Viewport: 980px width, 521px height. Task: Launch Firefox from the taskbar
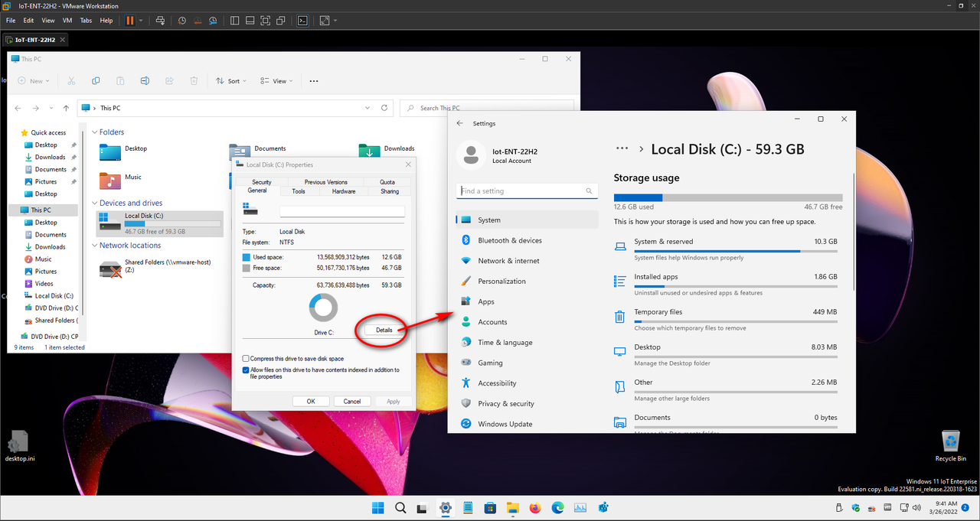pyautogui.click(x=535, y=507)
